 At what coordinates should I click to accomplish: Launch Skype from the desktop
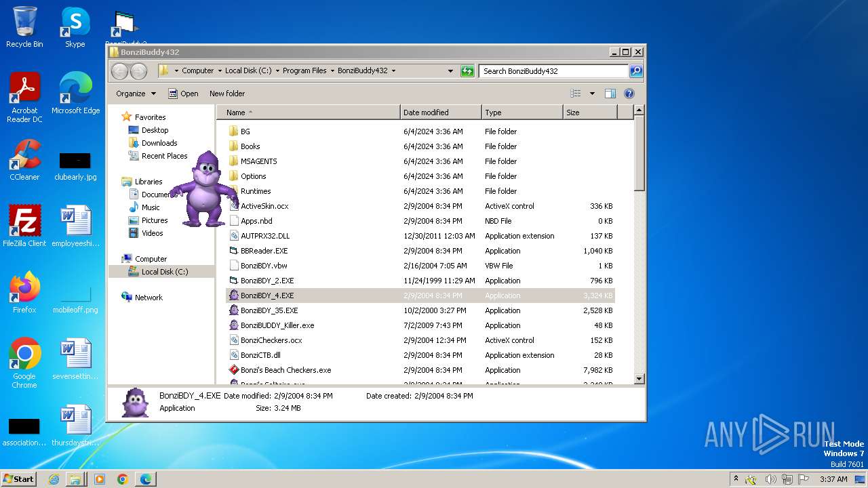tap(75, 27)
